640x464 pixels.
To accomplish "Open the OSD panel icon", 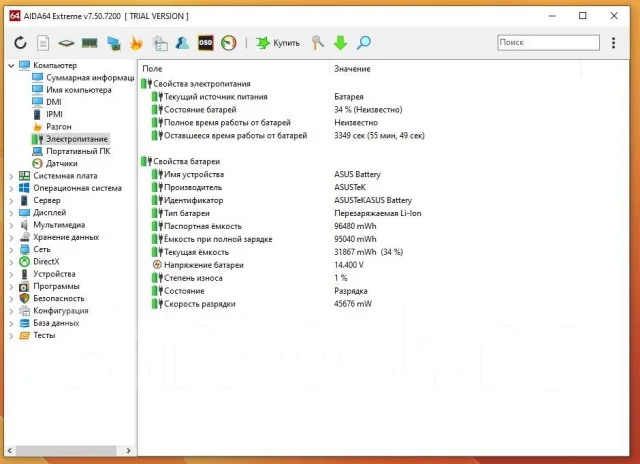I will click(206, 42).
